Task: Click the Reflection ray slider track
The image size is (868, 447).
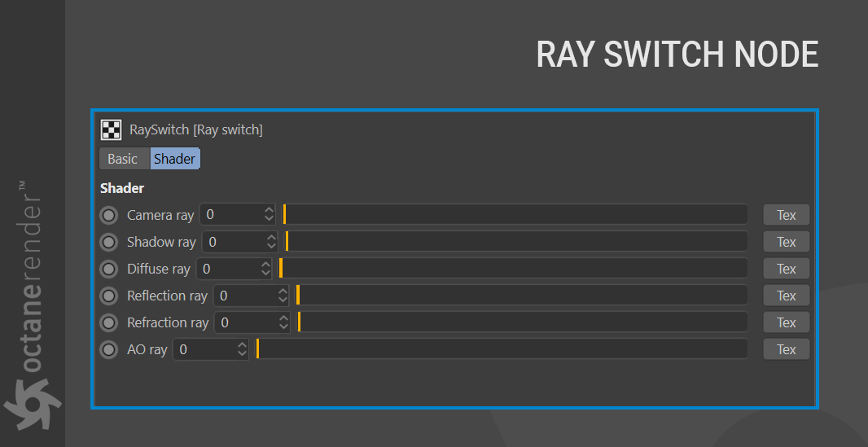Action: coord(521,296)
